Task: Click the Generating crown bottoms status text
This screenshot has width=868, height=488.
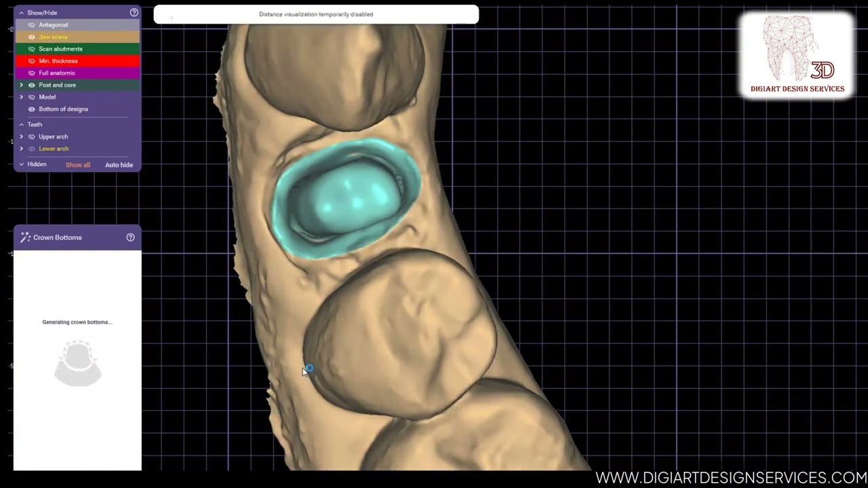Action: click(77, 322)
